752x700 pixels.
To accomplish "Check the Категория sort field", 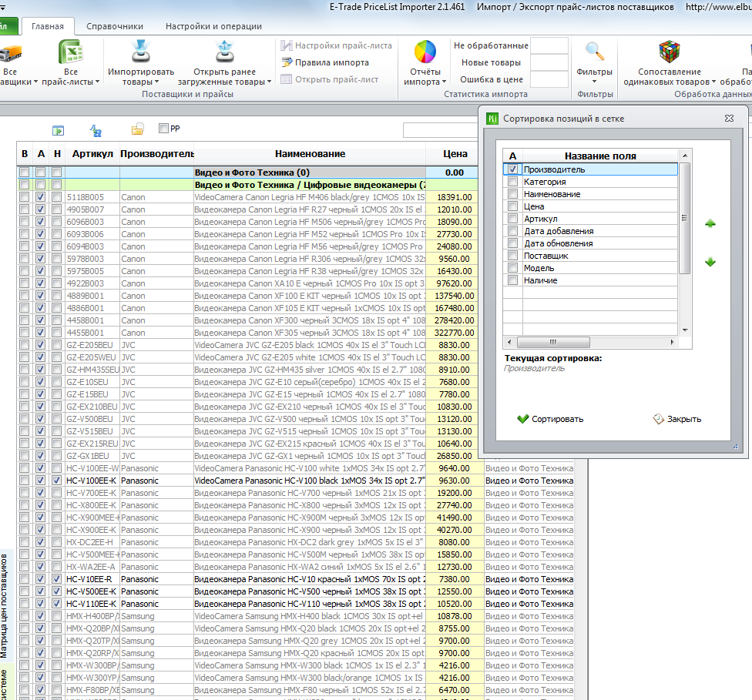I will (x=512, y=182).
